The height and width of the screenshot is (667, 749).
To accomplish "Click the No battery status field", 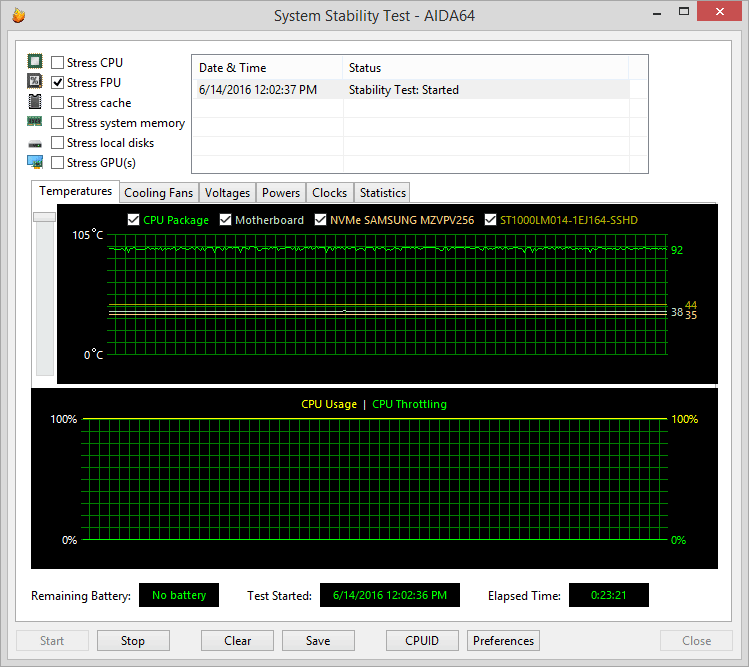I will pos(179,595).
